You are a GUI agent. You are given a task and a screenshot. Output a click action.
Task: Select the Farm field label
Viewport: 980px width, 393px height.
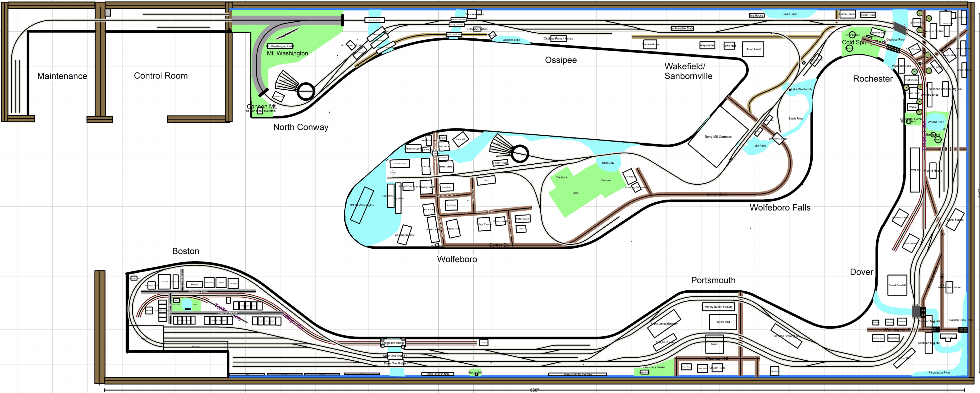(575, 193)
